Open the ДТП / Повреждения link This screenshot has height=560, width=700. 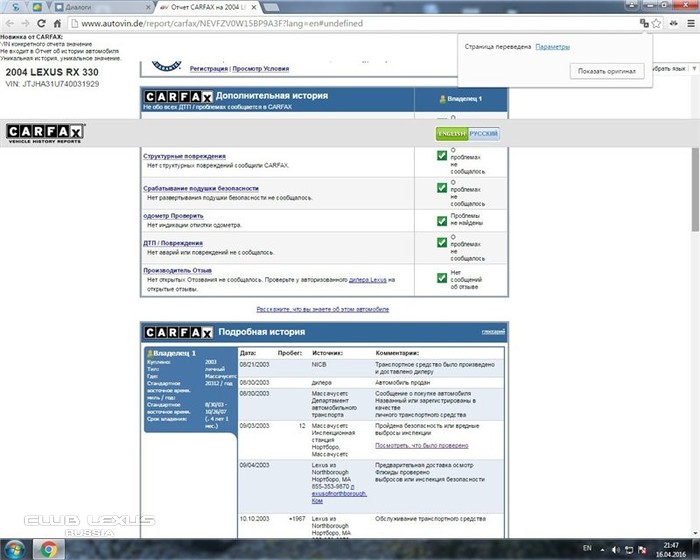173,243
